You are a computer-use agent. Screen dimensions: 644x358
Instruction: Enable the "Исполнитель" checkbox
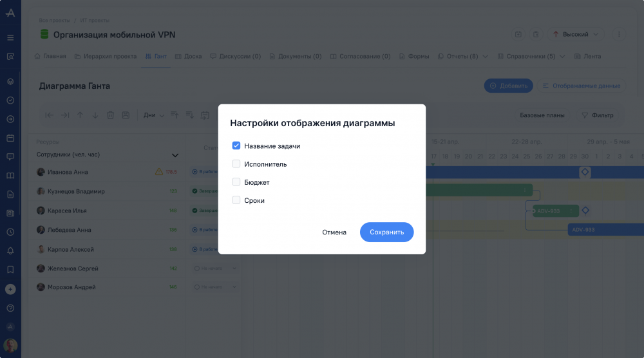pyautogui.click(x=236, y=164)
